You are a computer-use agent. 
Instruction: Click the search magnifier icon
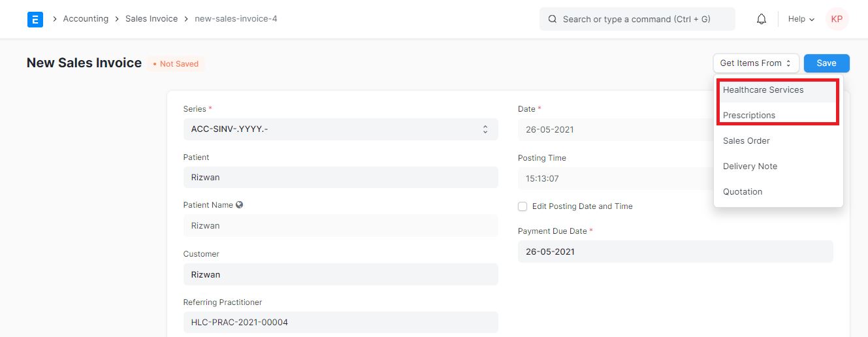point(553,19)
